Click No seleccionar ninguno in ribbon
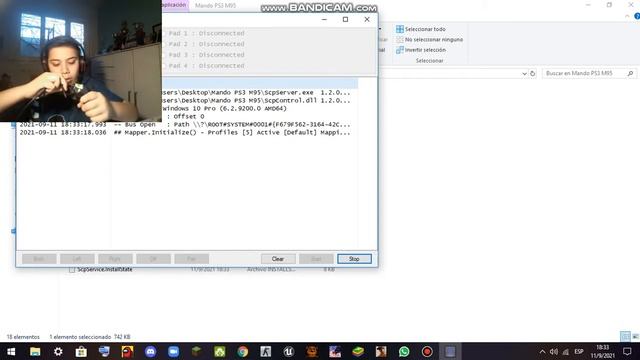 click(x=429, y=40)
